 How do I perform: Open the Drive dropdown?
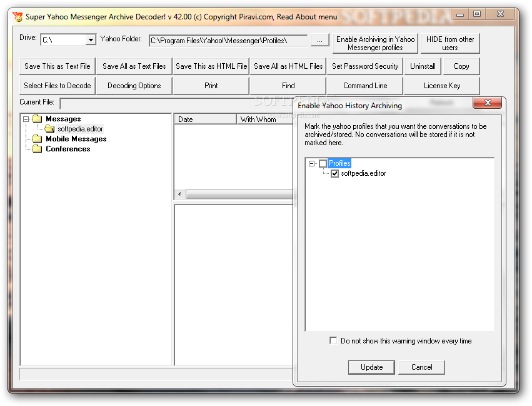point(91,39)
